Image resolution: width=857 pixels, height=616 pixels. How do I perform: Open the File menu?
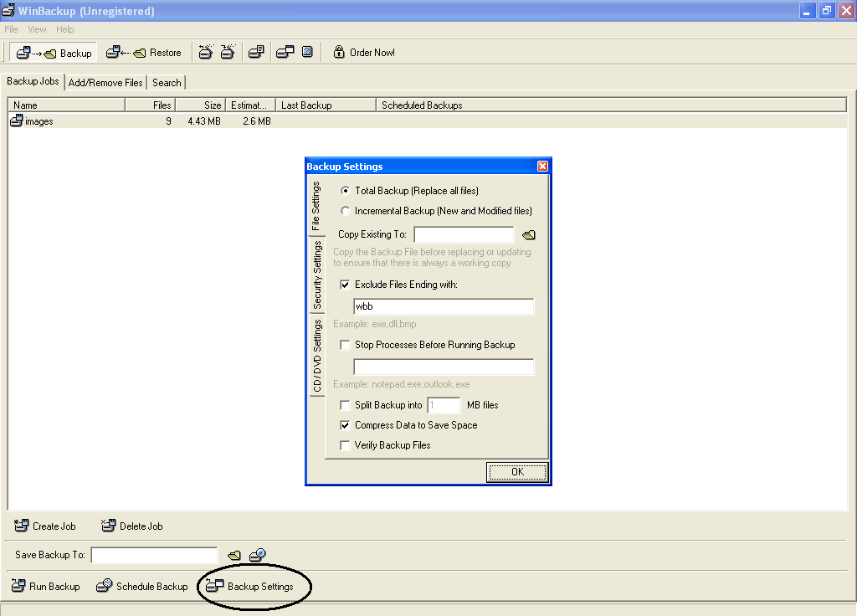coord(11,29)
